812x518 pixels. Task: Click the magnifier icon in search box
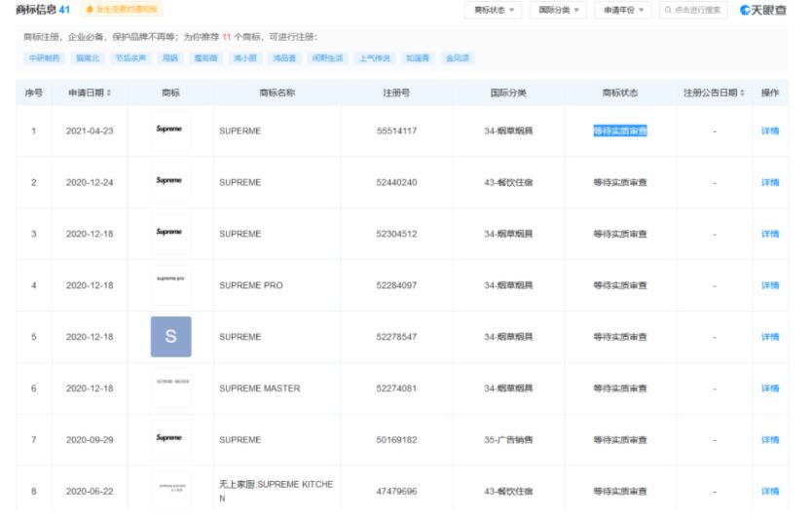tap(668, 10)
